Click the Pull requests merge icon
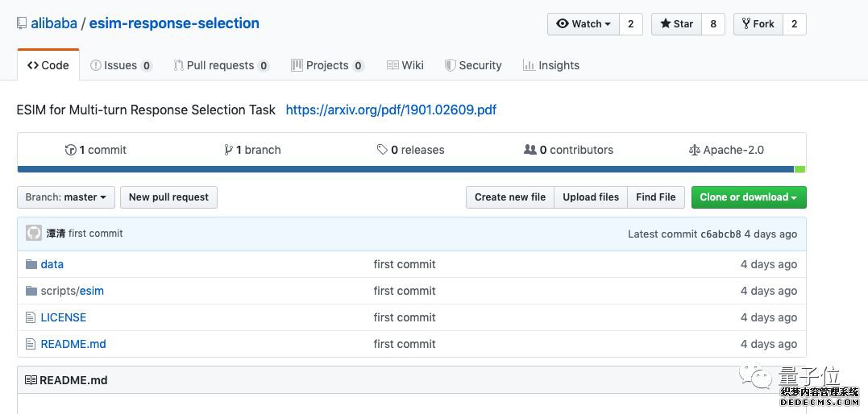The width and height of the screenshot is (868, 414). tap(178, 65)
